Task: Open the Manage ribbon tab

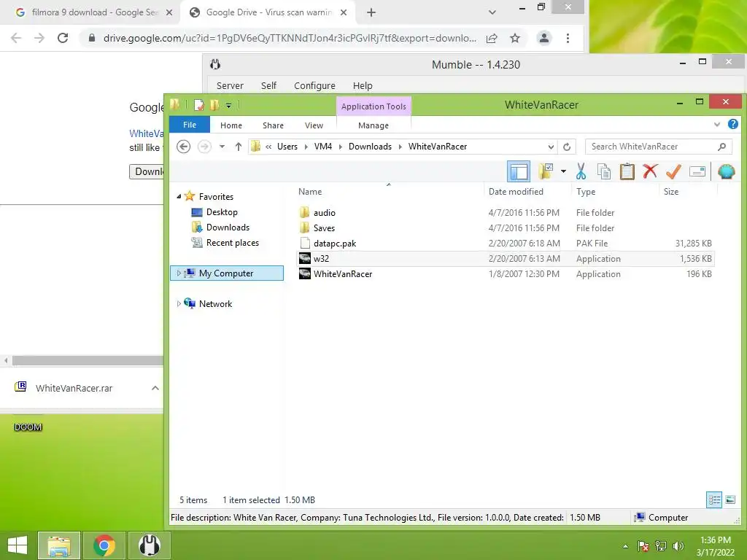Action: click(x=373, y=125)
